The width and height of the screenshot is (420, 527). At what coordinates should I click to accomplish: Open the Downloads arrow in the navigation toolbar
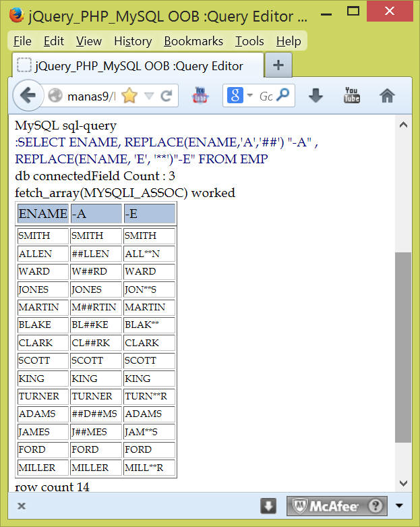[x=316, y=96]
